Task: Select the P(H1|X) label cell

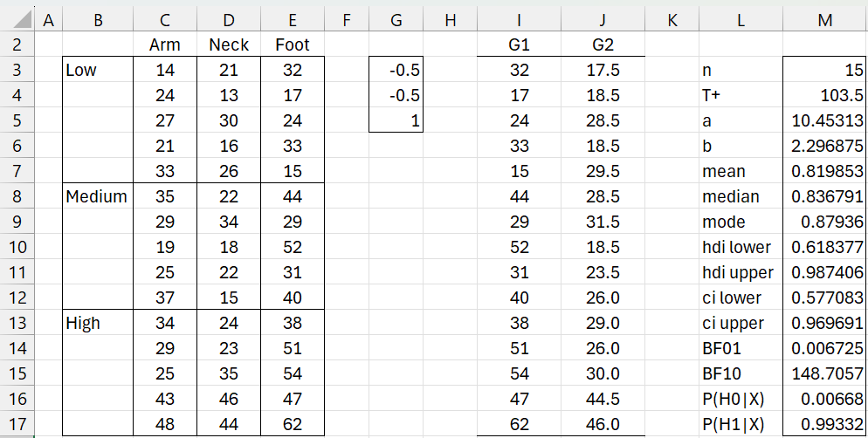Action: (x=741, y=424)
